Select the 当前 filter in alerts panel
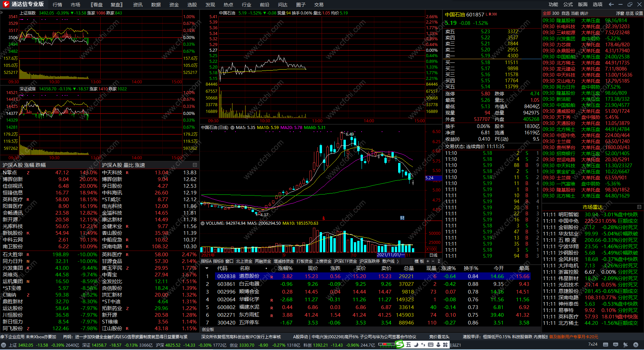The width and height of the screenshot is (644, 350). coord(575,13)
